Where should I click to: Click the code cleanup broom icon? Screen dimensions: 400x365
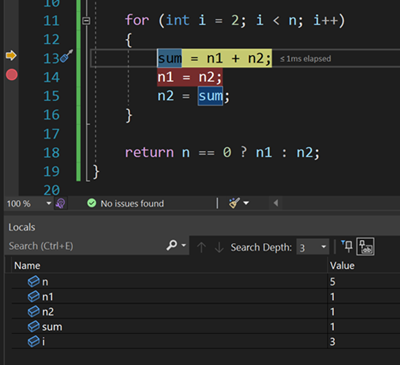234,203
